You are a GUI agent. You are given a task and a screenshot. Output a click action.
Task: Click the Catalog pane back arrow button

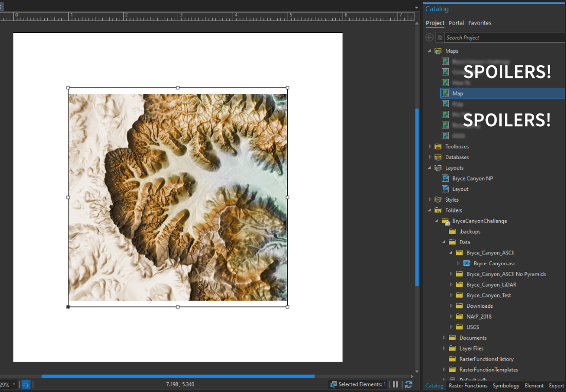tap(429, 37)
